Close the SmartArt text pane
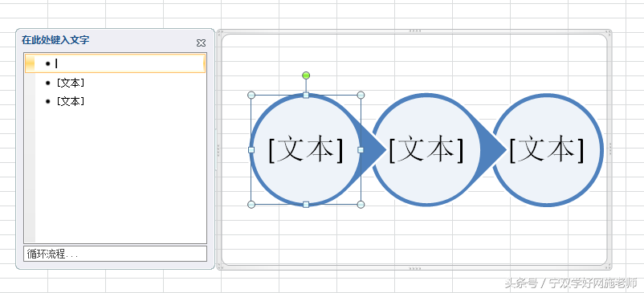This screenshot has width=644, height=293. click(201, 43)
